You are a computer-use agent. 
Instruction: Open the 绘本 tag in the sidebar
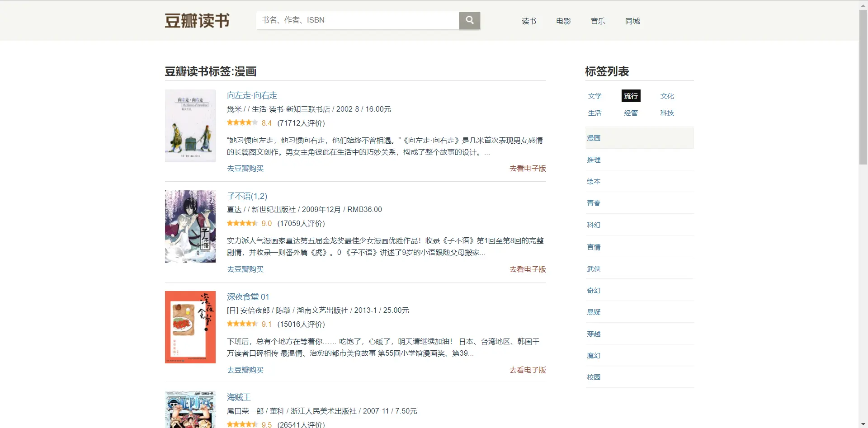(x=639, y=181)
